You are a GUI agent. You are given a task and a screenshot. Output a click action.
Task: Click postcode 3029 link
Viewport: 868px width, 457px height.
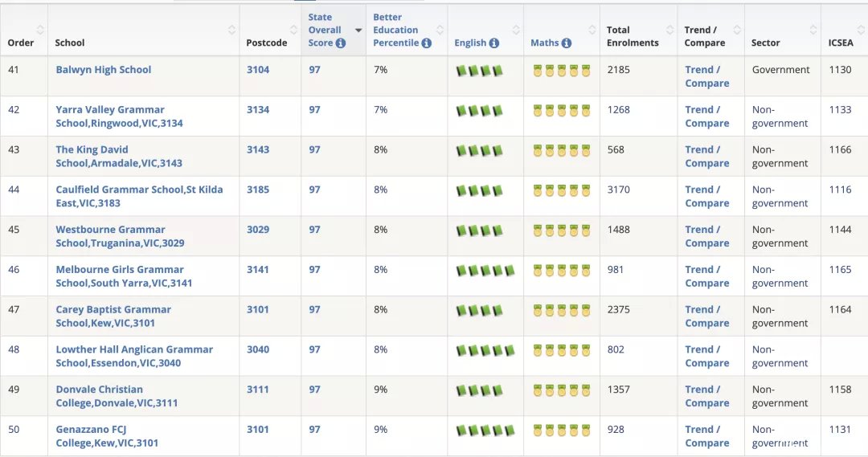pyautogui.click(x=258, y=229)
